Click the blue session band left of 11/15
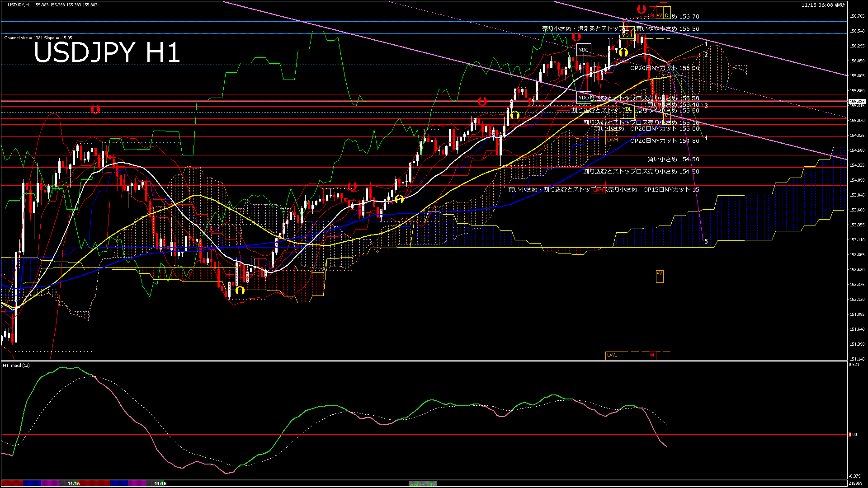This screenshot has height=488, width=868. pyautogui.click(x=32, y=483)
